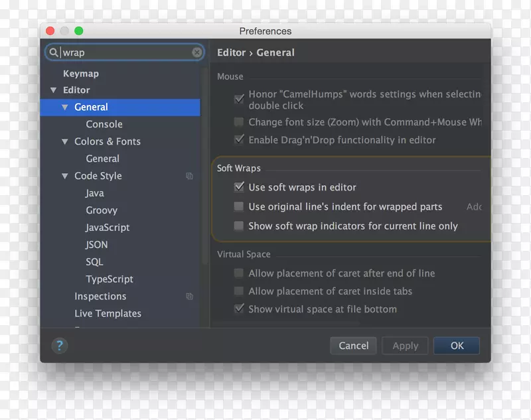This screenshot has width=531, height=420.
Task: Click the search magnifier icon
Action: (x=54, y=52)
